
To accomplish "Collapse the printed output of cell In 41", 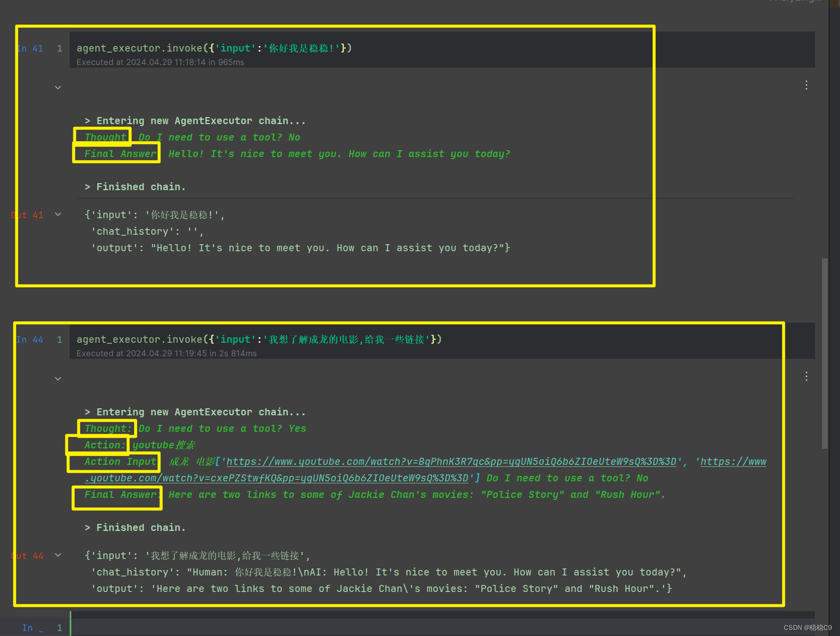I will coord(58,88).
